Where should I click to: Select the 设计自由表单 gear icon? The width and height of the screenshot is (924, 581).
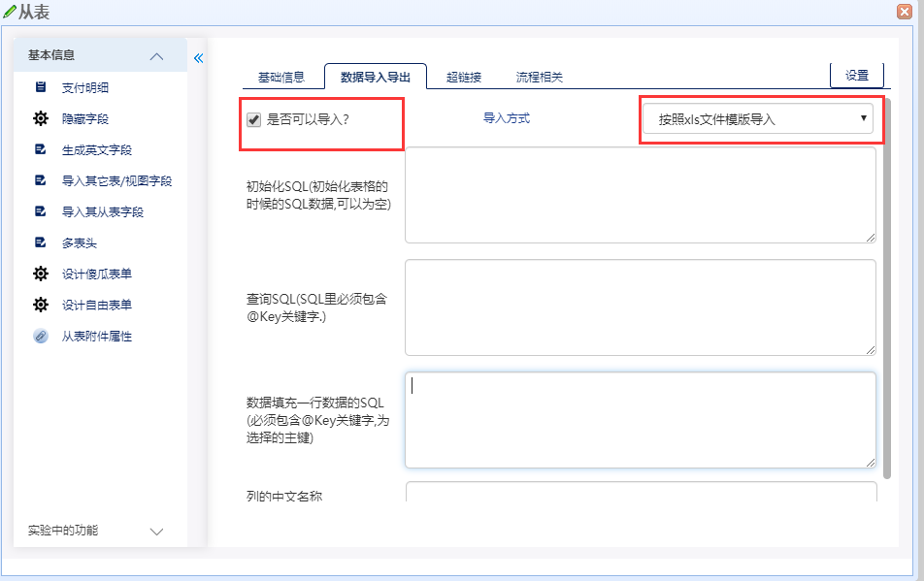click(x=39, y=304)
